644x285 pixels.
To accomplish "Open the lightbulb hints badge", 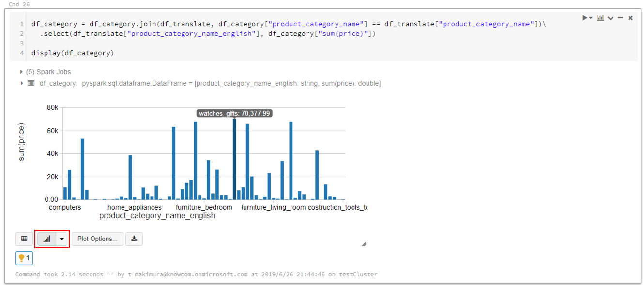I will coord(24,258).
